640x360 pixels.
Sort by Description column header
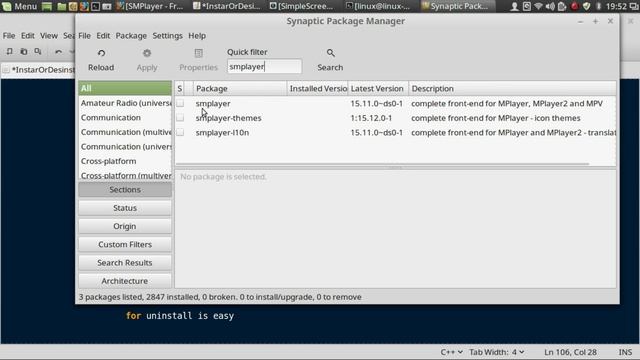click(512, 89)
